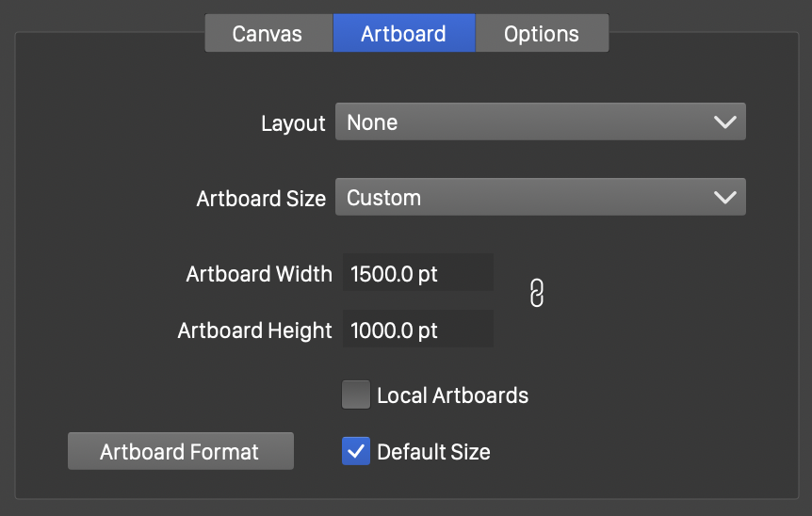
Task: Click the Local Artboards label text
Action: pyautogui.click(x=452, y=395)
